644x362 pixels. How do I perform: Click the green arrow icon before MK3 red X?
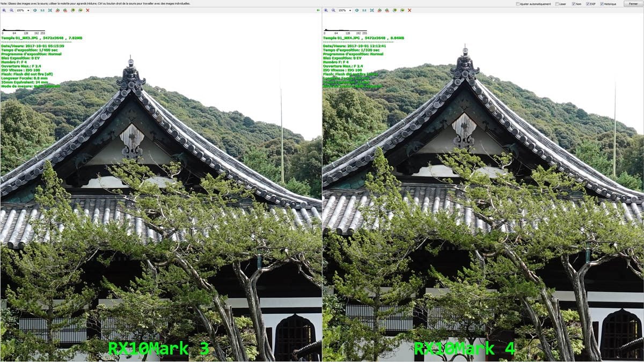click(80, 10)
